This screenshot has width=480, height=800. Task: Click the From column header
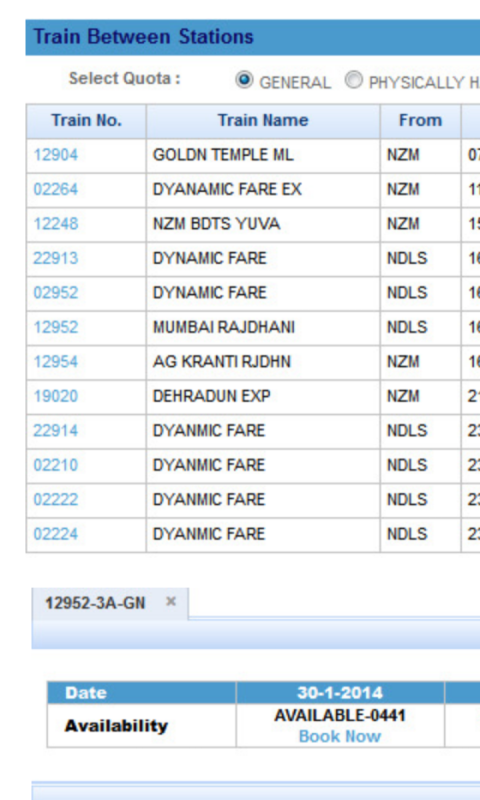[420, 121]
